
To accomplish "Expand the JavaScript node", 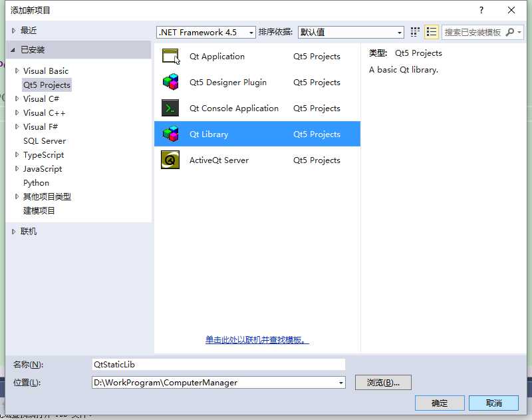I will (17, 168).
